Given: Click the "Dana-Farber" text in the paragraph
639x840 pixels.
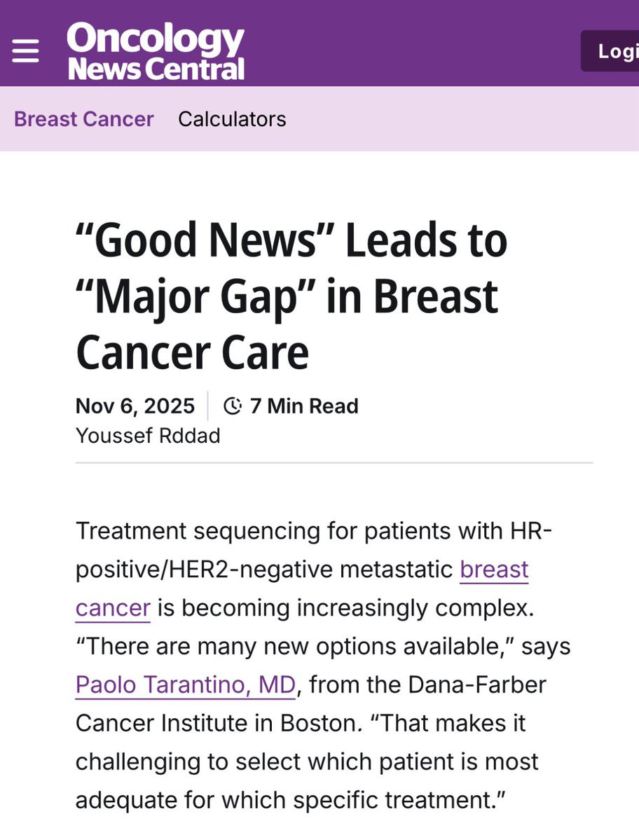Looking at the screenshot, I should (476, 684).
